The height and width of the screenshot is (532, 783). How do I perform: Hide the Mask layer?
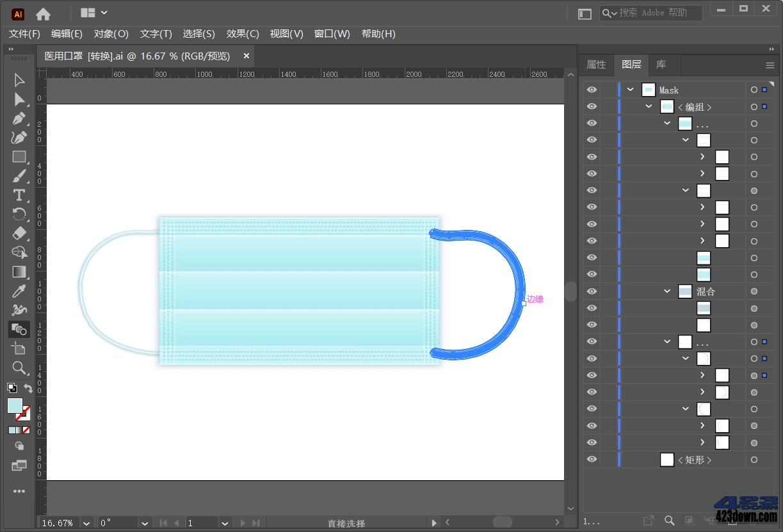click(x=591, y=90)
